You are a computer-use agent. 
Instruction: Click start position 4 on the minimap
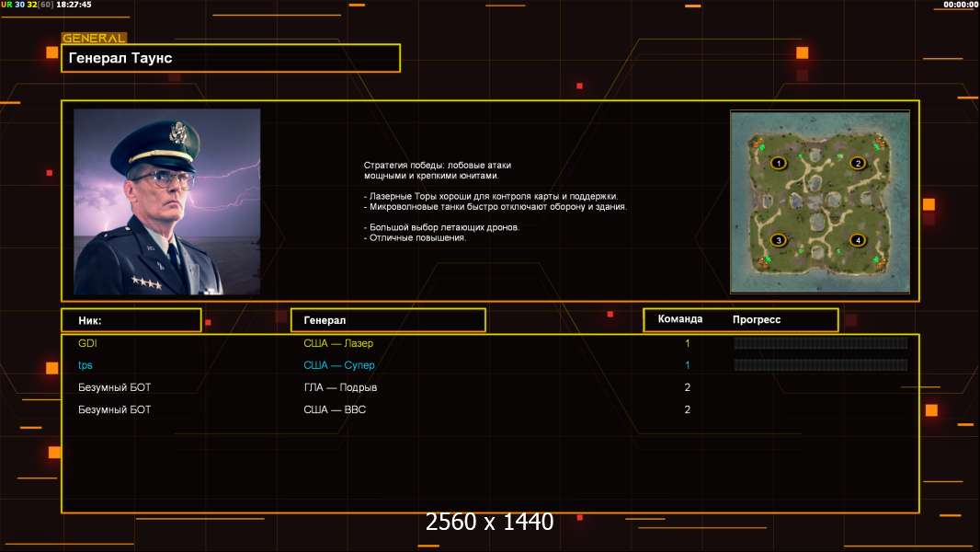858,240
